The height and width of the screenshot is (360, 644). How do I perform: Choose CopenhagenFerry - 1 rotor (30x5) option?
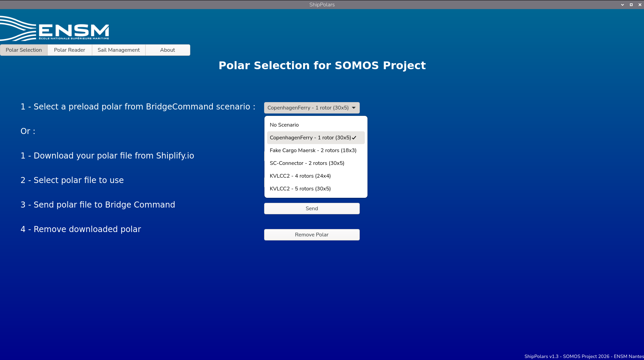coord(316,138)
